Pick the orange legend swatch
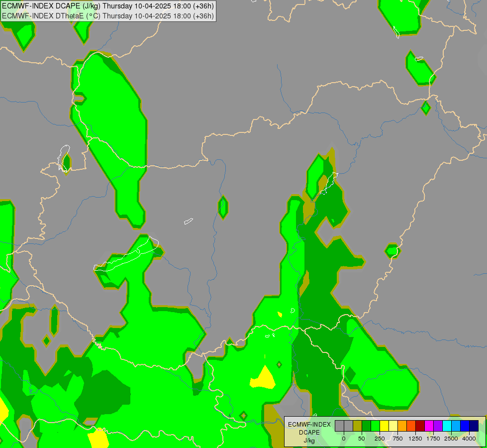487x448 pixels. coord(402,426)
